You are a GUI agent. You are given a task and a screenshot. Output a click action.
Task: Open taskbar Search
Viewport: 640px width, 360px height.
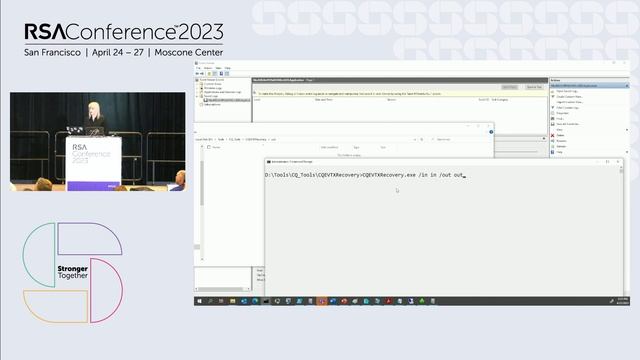tap(210, 301)
